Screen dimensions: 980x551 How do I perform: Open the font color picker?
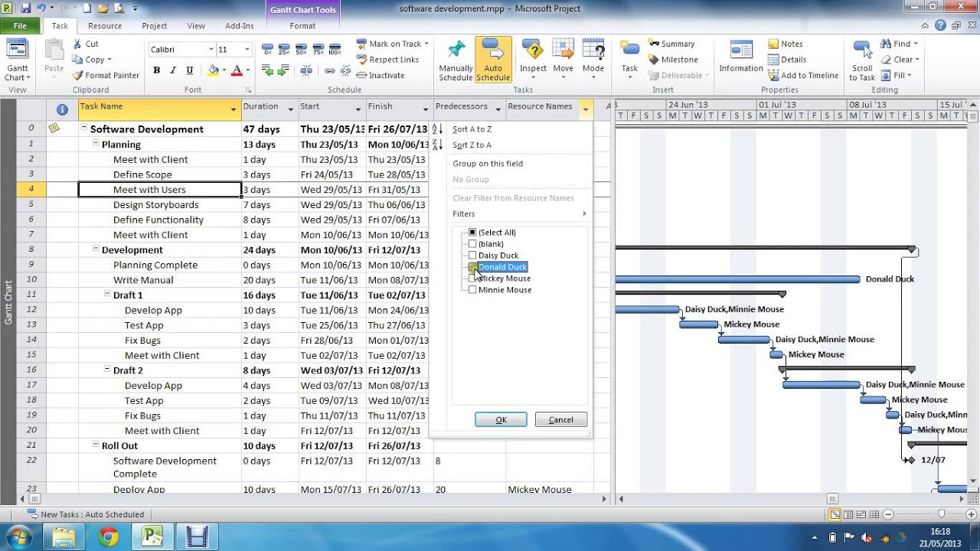[240, 70]
